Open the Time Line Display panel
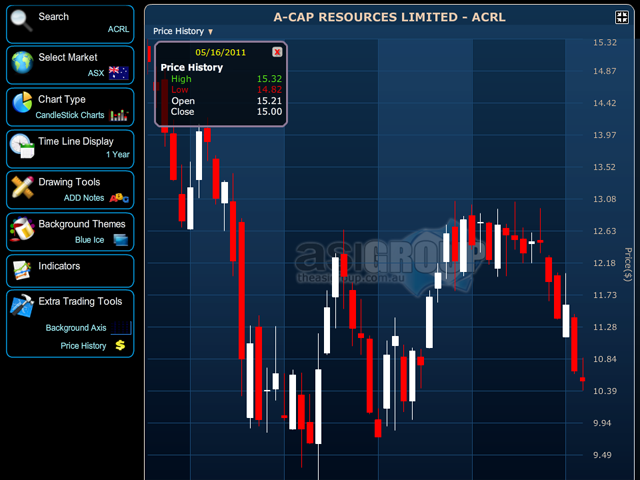This screenshot has height=480, width=640. (x=70, y=149)
